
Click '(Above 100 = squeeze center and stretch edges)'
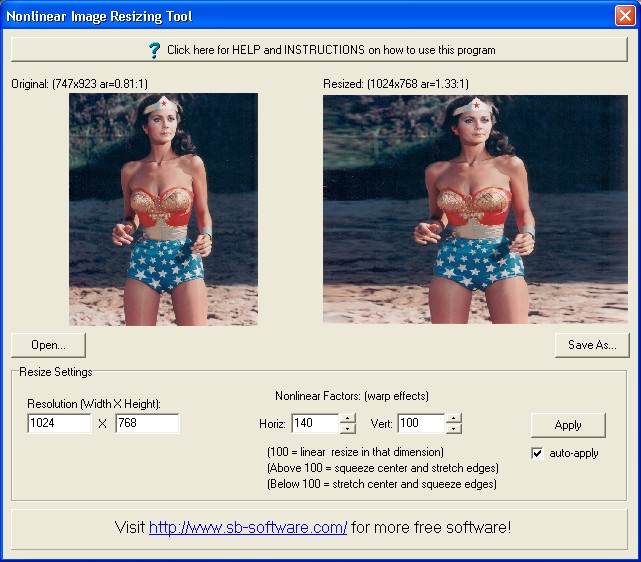[x=383, y=468]
